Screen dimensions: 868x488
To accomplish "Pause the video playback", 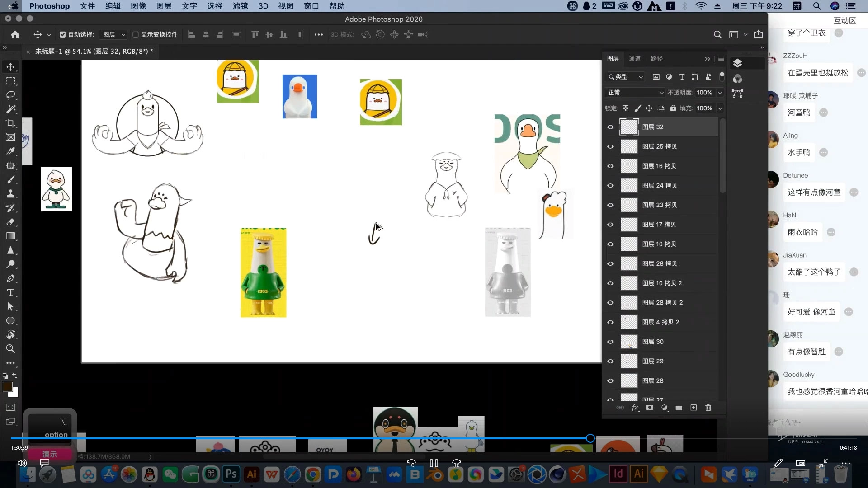I will (434, 463).
